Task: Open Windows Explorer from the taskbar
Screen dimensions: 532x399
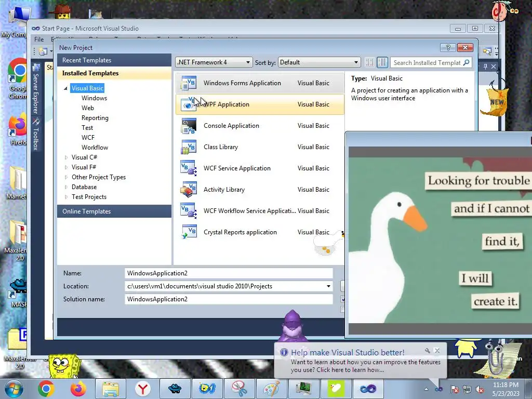Action: tap(111, 389)
